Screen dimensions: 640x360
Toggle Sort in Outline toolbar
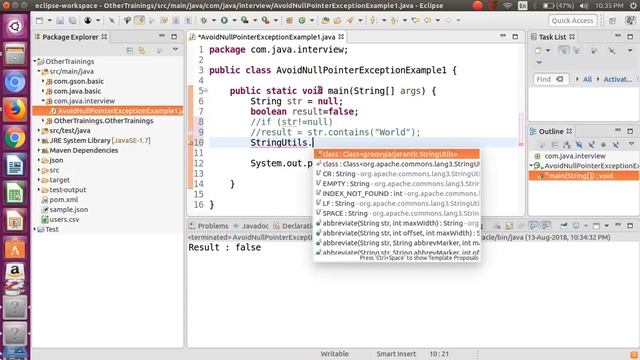[567, 144]
